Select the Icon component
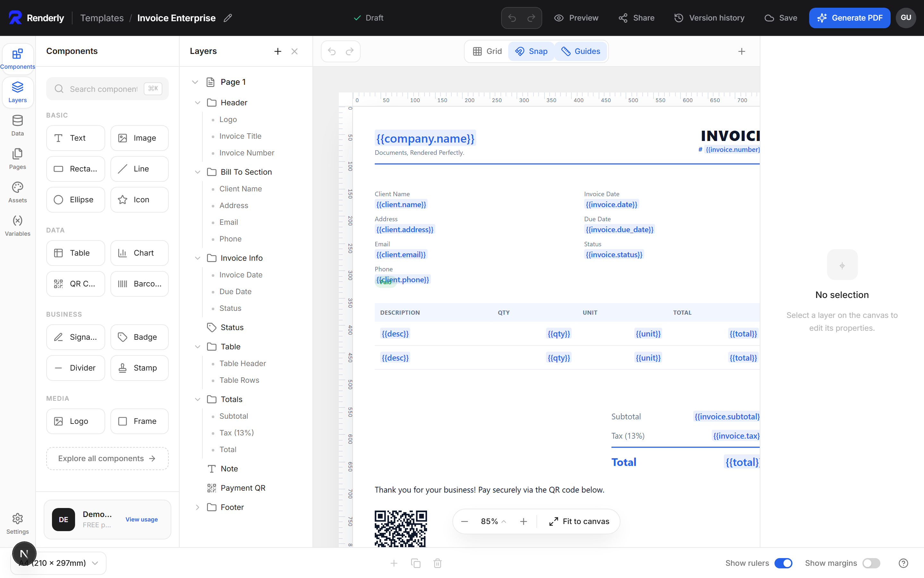This screenshot has height=578, width=924. point(139,199)
